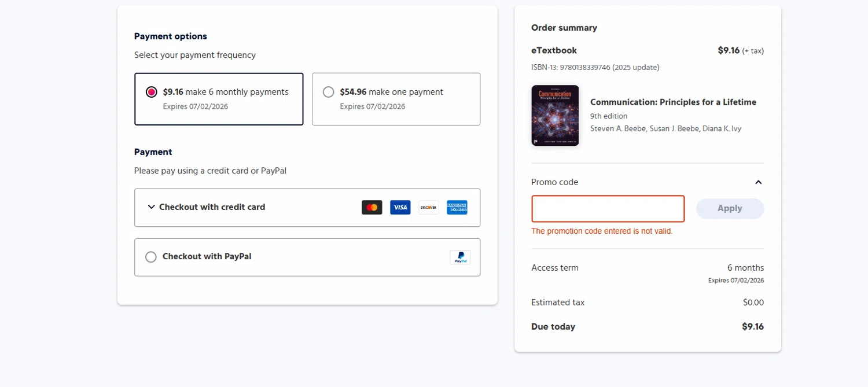The height and width of the screenshot is (387, 868).
Task: Click the book title Communication: Principles for a Lifetime
Action: (x=673, y=102)
